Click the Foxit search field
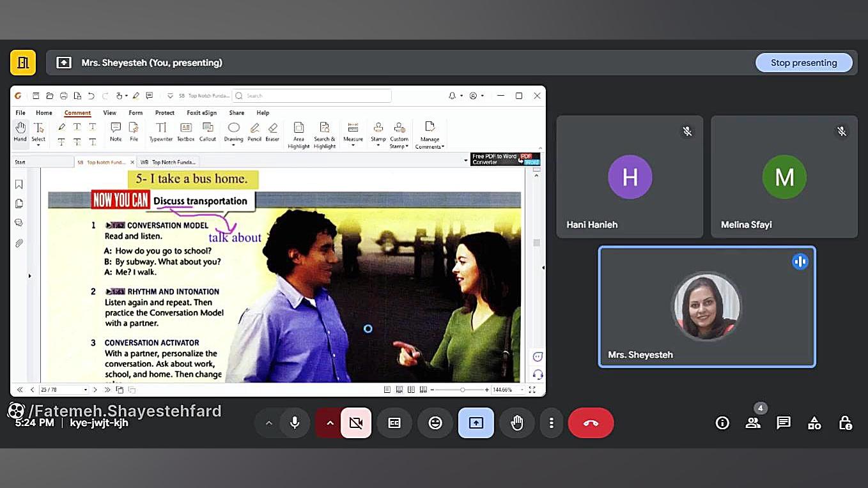 click(311, 96)
